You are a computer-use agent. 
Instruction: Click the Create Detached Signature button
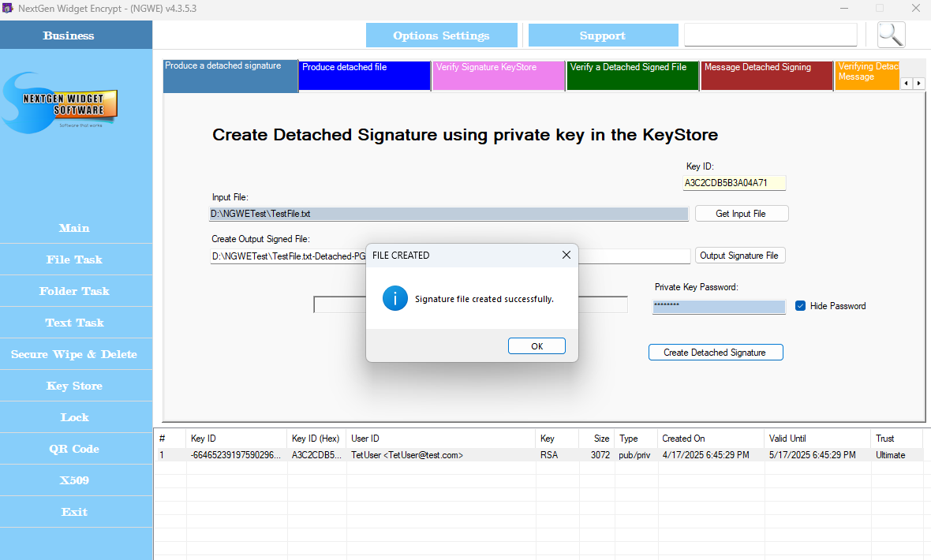click(x=716, y=352)
